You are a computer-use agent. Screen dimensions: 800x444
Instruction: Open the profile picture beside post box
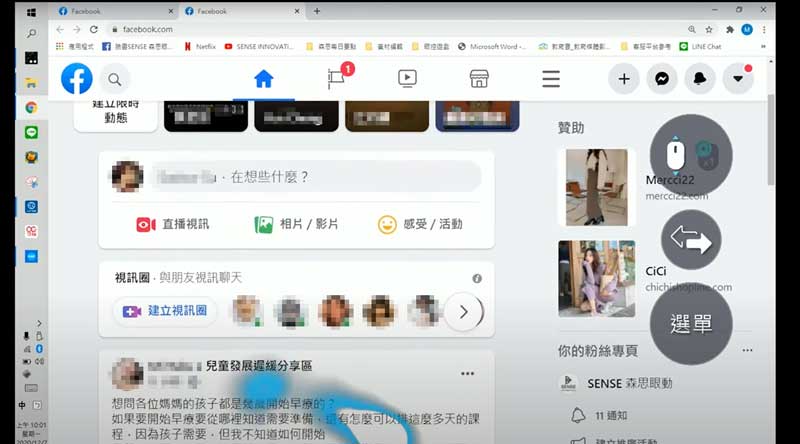pos(128,177)
